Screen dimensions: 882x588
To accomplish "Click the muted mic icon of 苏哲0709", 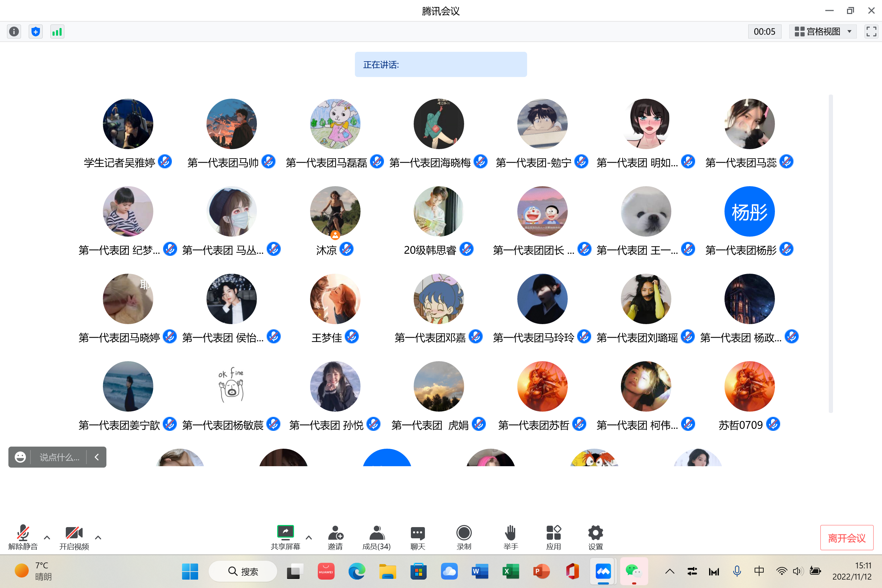I will [x=773, y=424].
